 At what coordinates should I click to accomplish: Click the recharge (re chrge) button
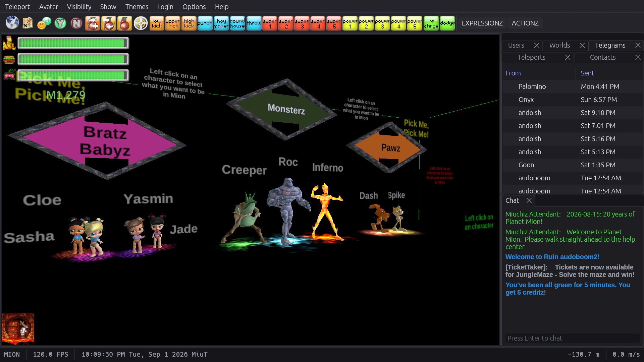(431, 23)
